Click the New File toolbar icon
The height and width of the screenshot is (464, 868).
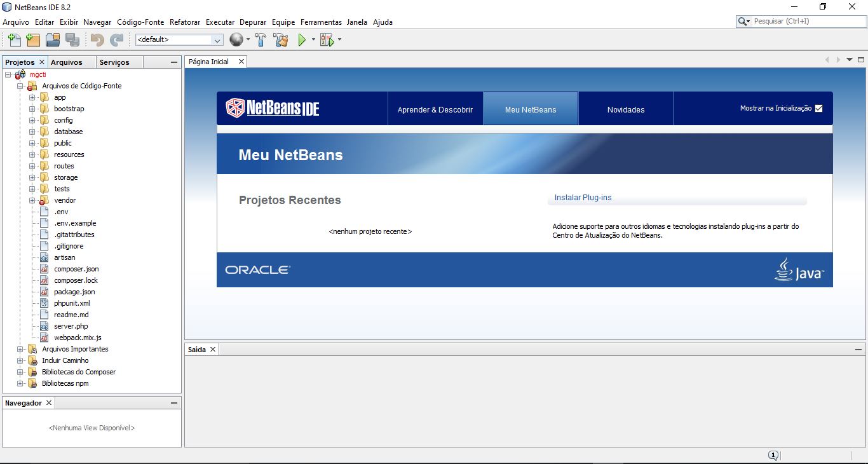(14, 39)
